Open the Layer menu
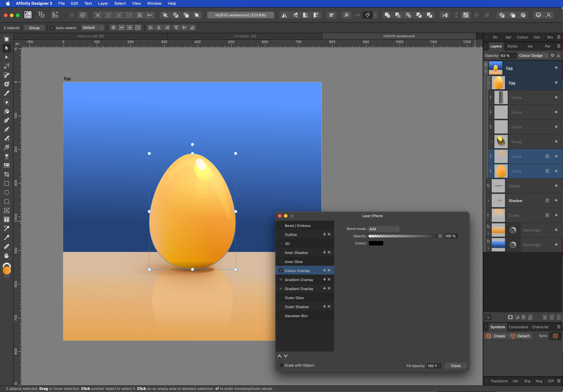 (x=103, y=3)
